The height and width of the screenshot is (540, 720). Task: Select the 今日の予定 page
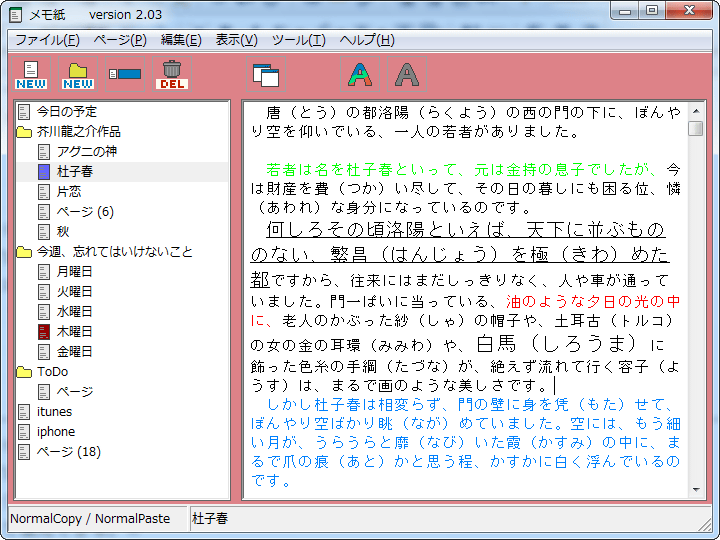67,112
